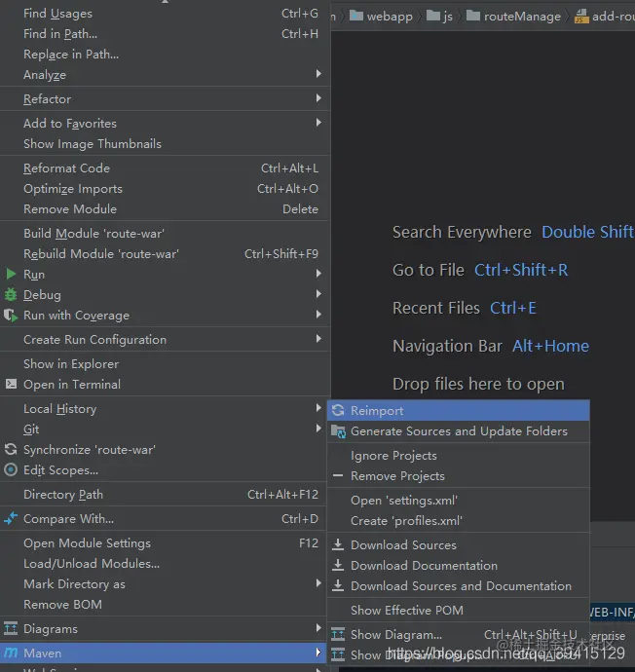Screen dimensions: 635x672
Task: Click the Download Sources and Documentation icon
Action: pyautogui.click(x=338, y=585)
